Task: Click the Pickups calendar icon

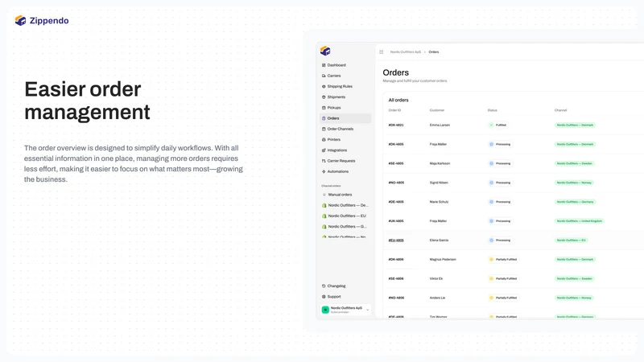Action: [324, 108]
